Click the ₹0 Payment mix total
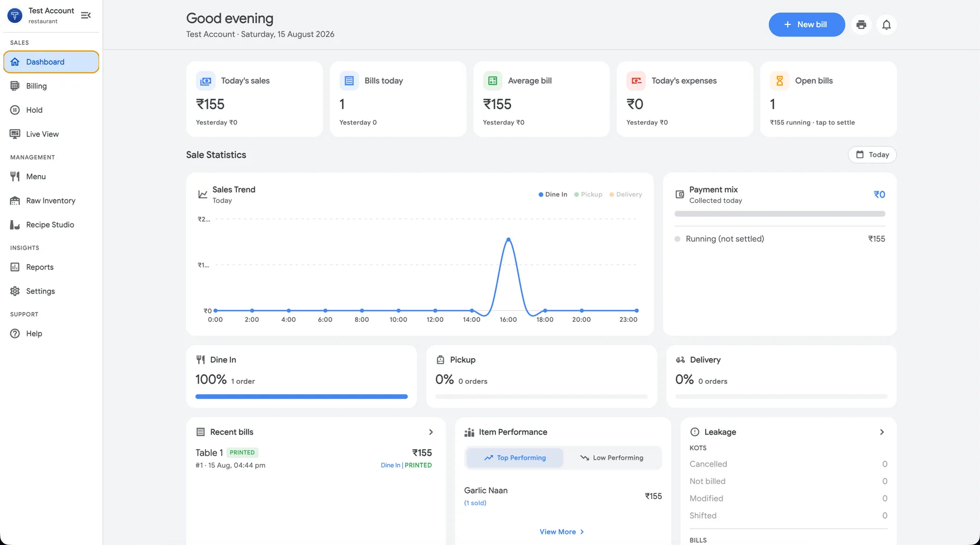The width and height of the screenshot is (980, 545). pyautogui.click(x=879, y=194)
